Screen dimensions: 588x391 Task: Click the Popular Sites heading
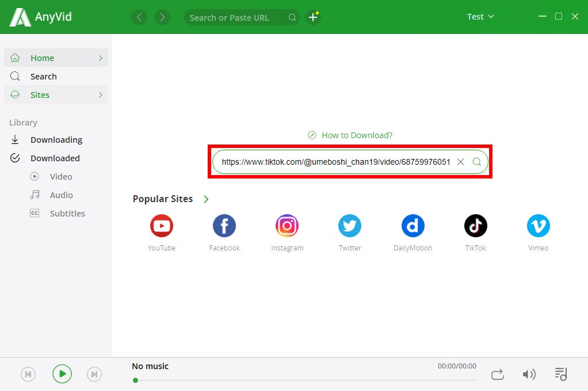pyautogui.click(x=163, y=199)
